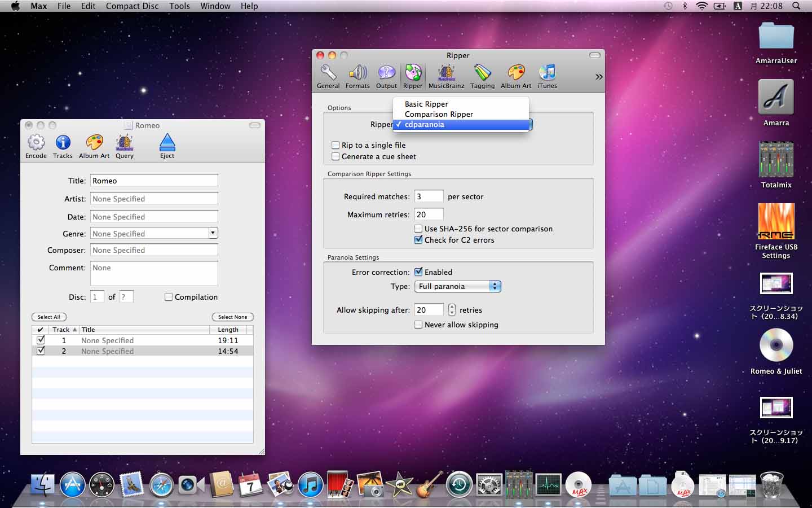
Task: Open Spotlight search in menu bar
Action: pos(796,6)
